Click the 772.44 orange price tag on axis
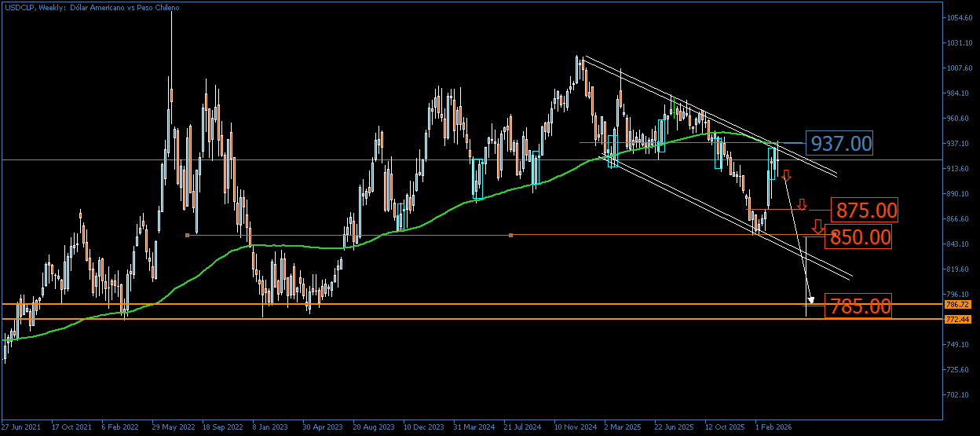This screenshot has width=980, height=436. pos(960,320)
